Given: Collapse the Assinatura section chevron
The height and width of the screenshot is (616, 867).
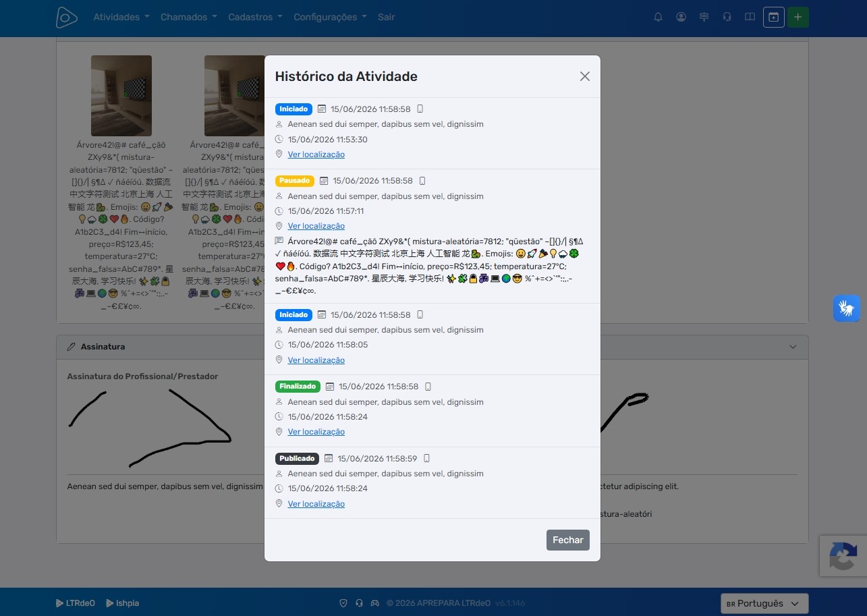Looking at the screenshot, I should (x=793, y=347).
